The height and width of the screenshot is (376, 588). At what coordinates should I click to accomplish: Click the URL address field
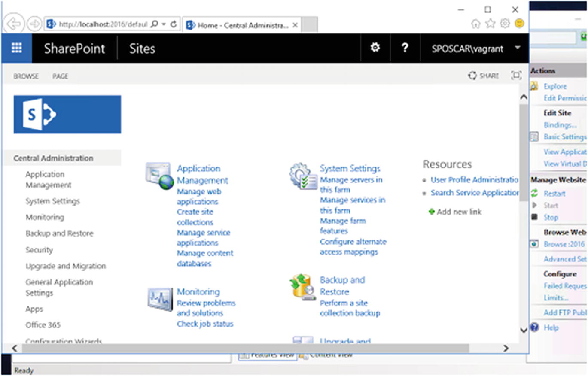point(103,24)
